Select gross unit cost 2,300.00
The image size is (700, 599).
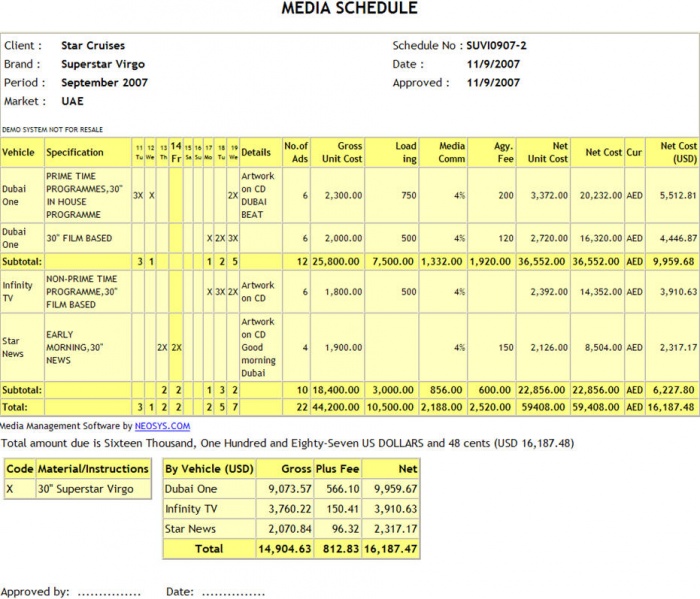coord(337,196)
